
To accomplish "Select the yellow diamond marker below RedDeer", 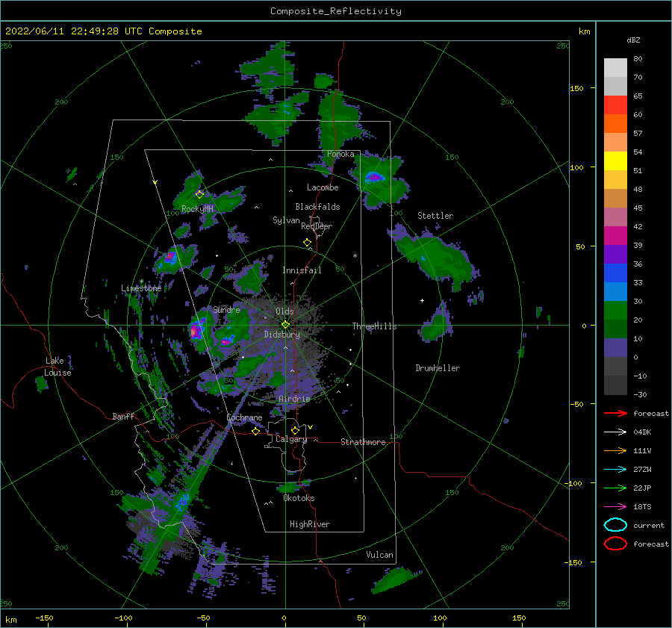I will point(307,243).
